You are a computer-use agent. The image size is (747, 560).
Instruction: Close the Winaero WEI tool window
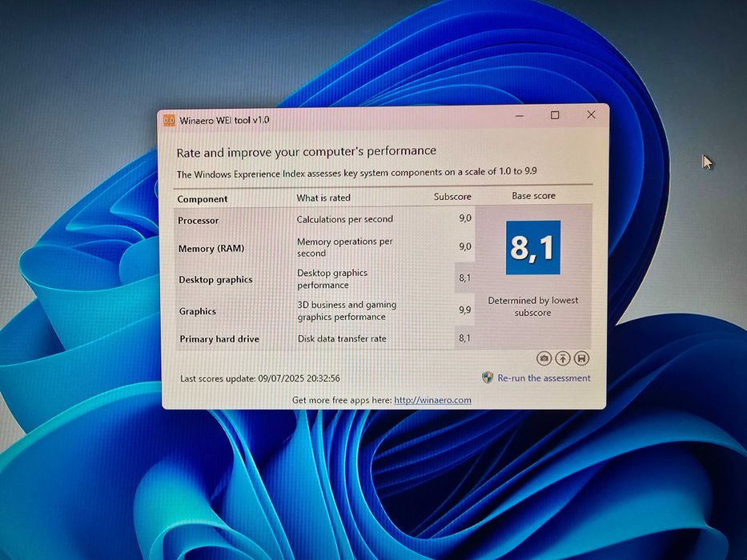point(591,114)
